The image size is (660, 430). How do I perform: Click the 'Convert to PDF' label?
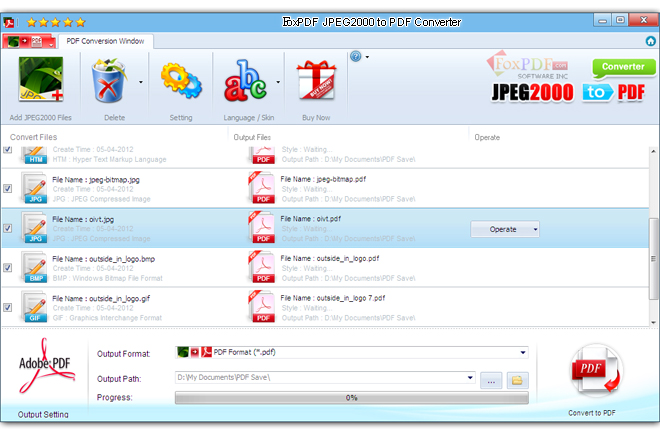(592, 413)
